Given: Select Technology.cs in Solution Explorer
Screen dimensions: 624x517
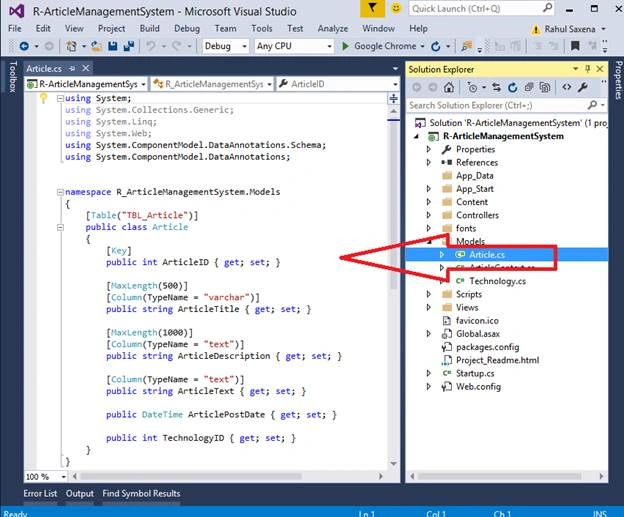Looking at the screenshot, I should 497,281.
